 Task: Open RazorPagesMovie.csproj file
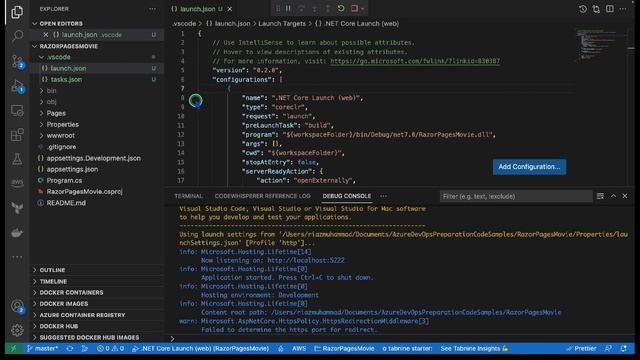pos(84,191)
